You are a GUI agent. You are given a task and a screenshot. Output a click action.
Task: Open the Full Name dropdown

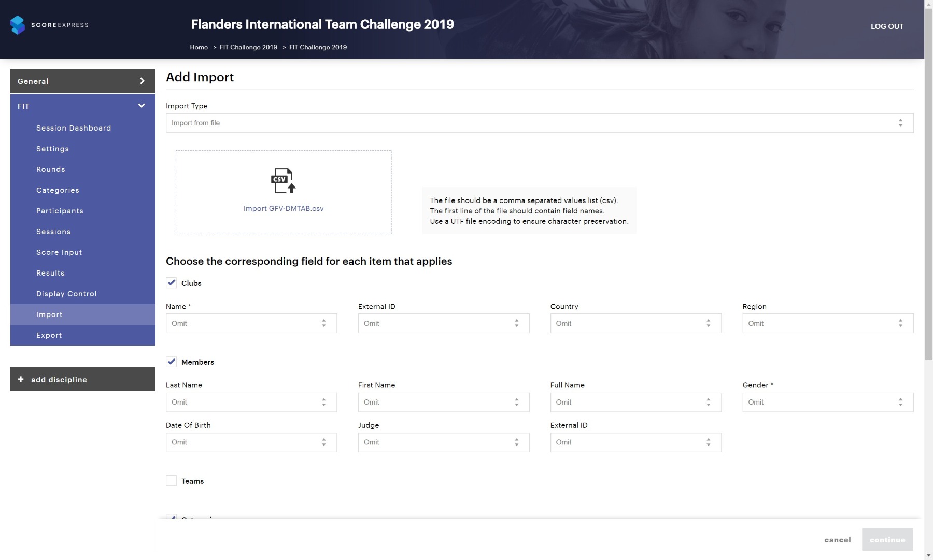tap(636, 402)
